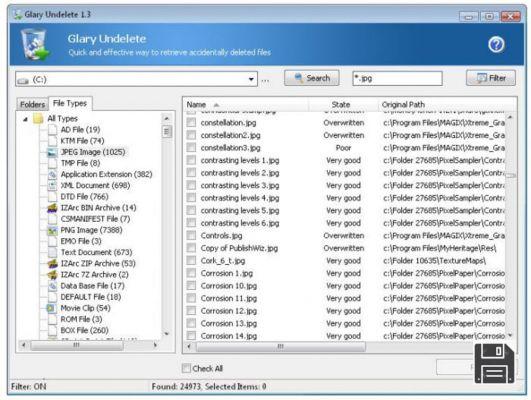Check the constellation.jpg checkbox
Image resolution: width=531 pixels, height=400 pixels.
tap(191, 123)
